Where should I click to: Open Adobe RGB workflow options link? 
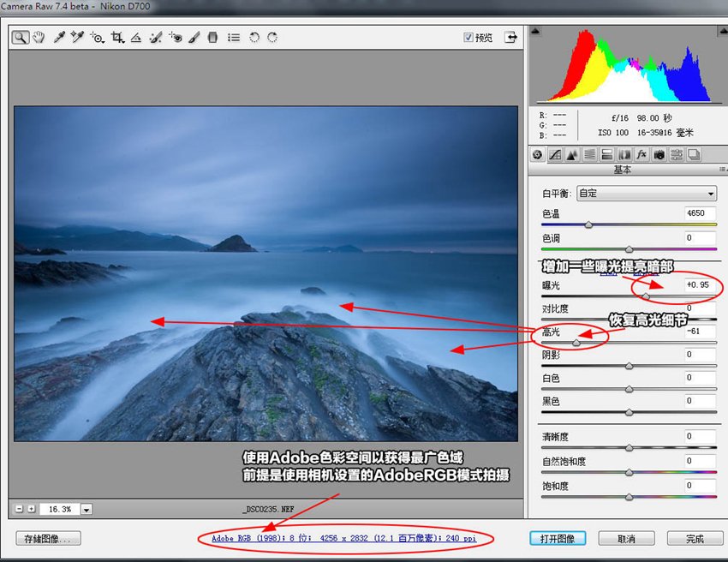point(344,538)
